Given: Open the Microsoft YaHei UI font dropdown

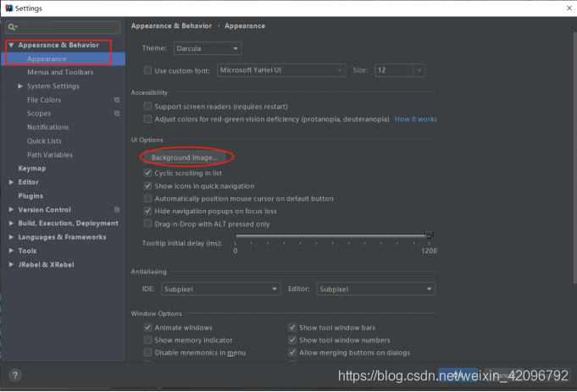Looking at the screenshot, I should point(281,70).
